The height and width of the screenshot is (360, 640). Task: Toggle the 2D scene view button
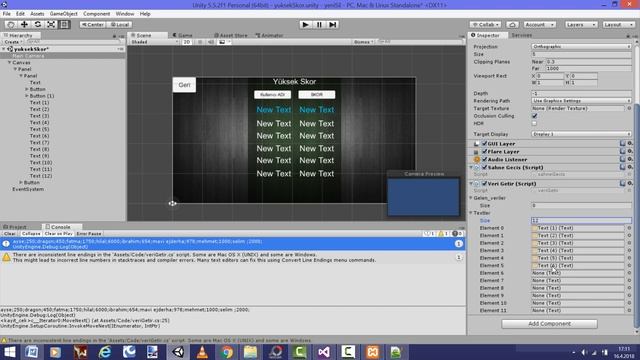(187, 42)
